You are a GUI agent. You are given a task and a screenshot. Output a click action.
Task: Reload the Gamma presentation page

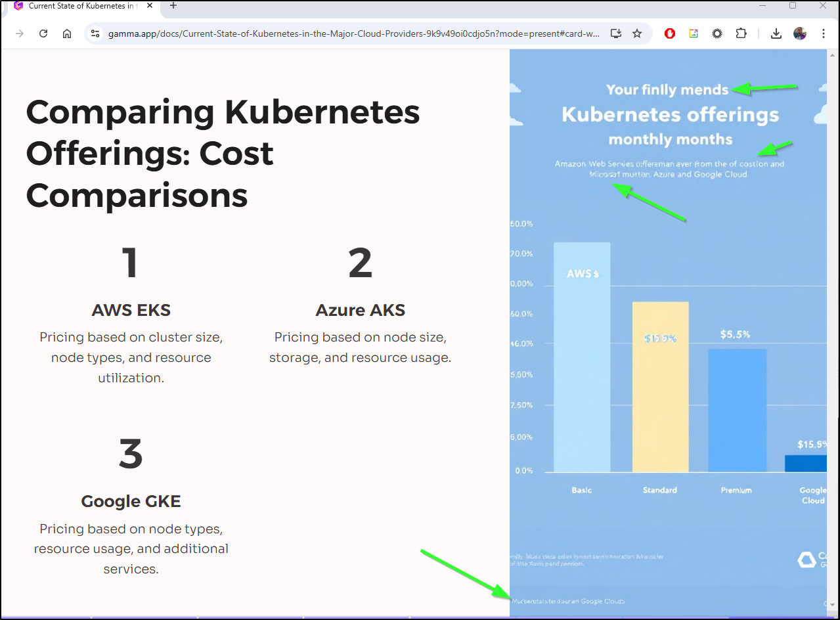pos(43,33)
